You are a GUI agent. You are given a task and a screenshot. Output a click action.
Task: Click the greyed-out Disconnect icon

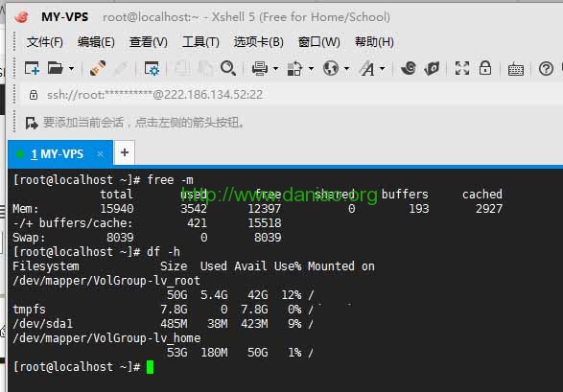click(x=121, y=68)
